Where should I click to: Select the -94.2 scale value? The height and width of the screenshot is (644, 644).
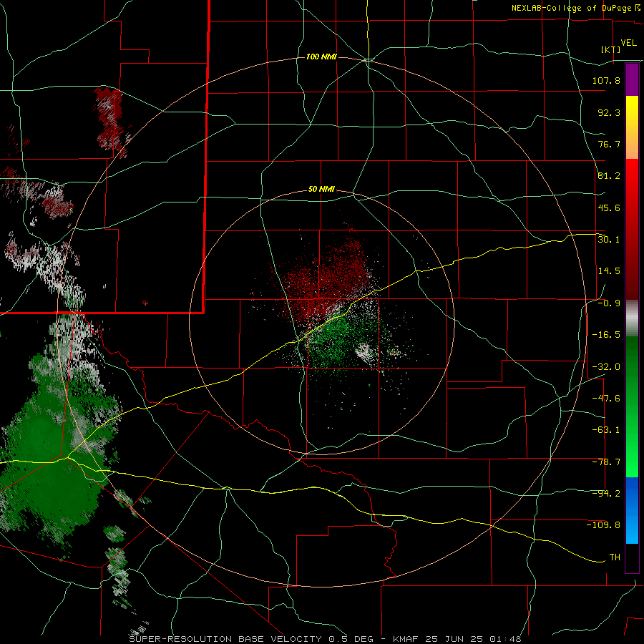tap(606, 493)
